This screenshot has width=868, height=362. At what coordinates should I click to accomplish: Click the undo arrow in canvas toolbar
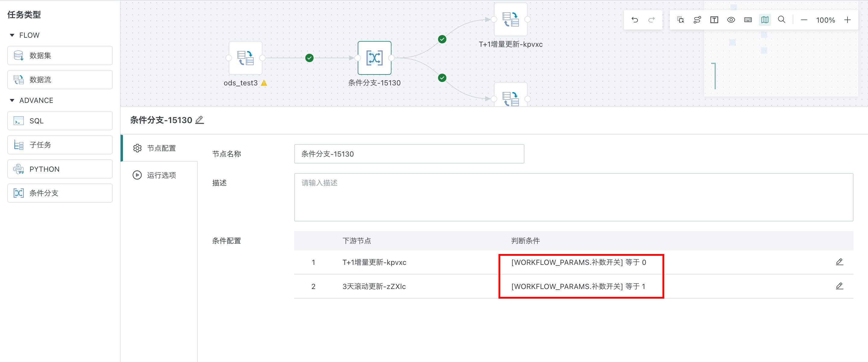pos(634,20)
